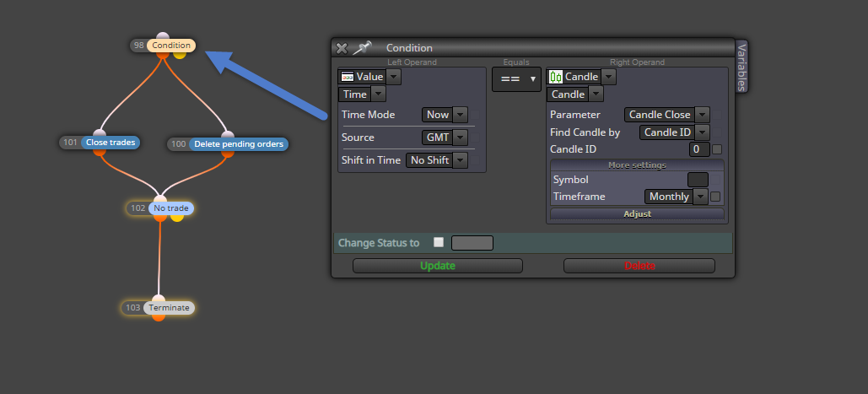Toggle the checkbox next to Timeframe
This screenshot has height=394, width=868.
[x=716, y=197]
